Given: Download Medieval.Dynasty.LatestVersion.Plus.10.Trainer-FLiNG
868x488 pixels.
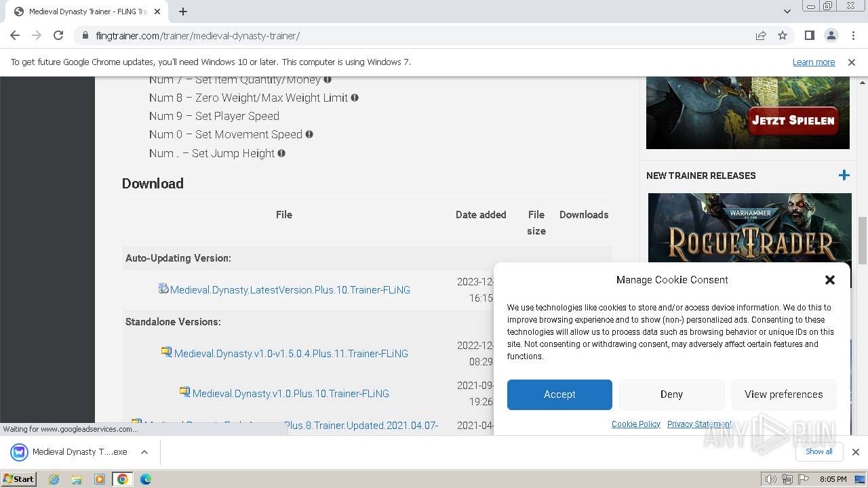Looking at the screenshot, I should (x=290, y=290).
